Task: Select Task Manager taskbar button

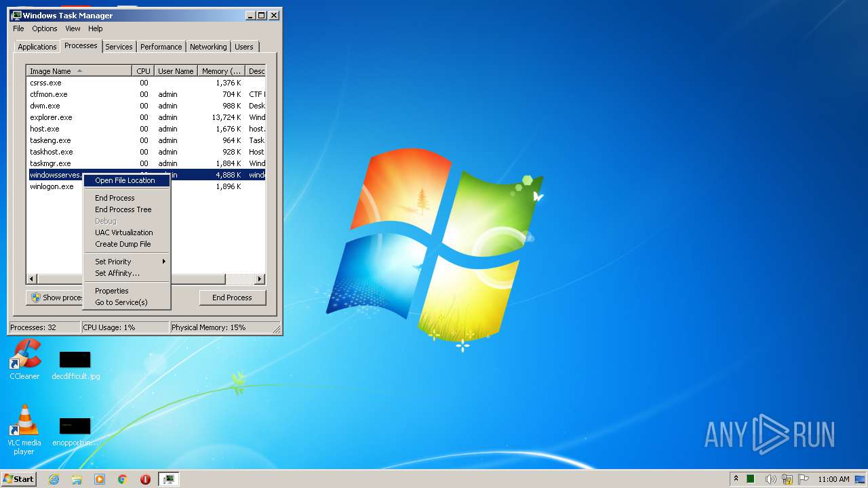Action: pyautogui.click(x=169, y=479)
